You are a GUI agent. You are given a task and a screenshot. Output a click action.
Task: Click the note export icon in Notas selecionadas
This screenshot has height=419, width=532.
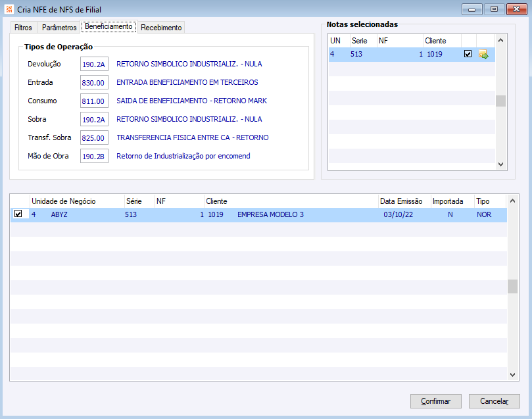click(x=483, y=54)
